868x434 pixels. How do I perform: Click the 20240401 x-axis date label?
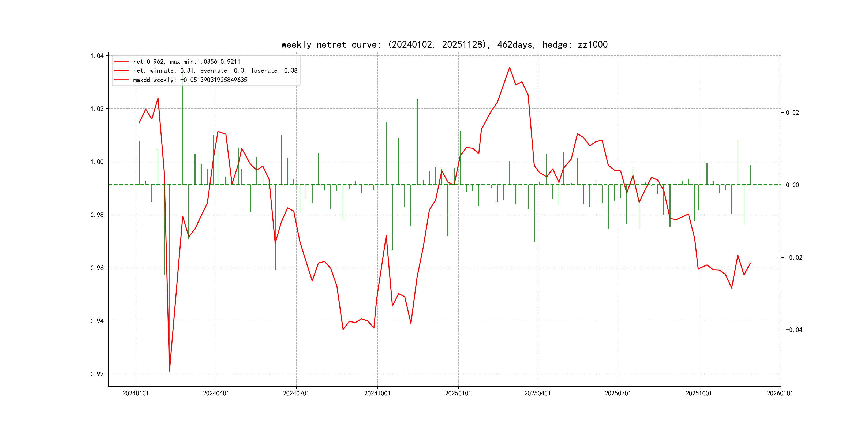pyautogui.click(x=216, y=394)
